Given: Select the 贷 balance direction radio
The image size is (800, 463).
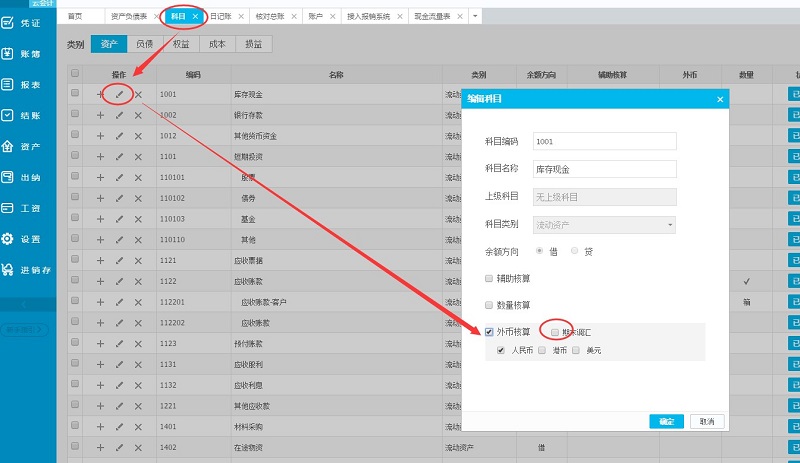Looking at the screenshot, I should click(574, 250).
